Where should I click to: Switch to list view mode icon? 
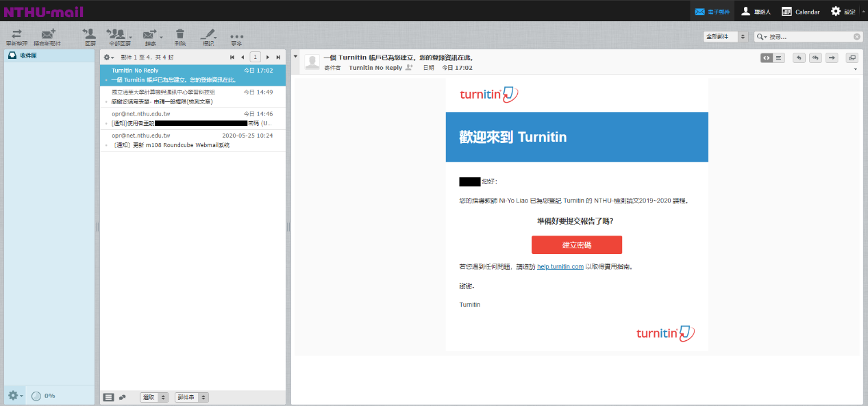(108, 397)
